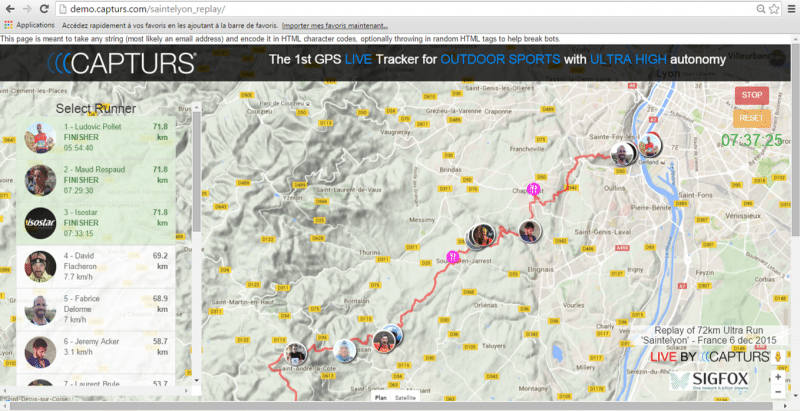Click the Saint-Genis-Laval label on map

(603, 232)
